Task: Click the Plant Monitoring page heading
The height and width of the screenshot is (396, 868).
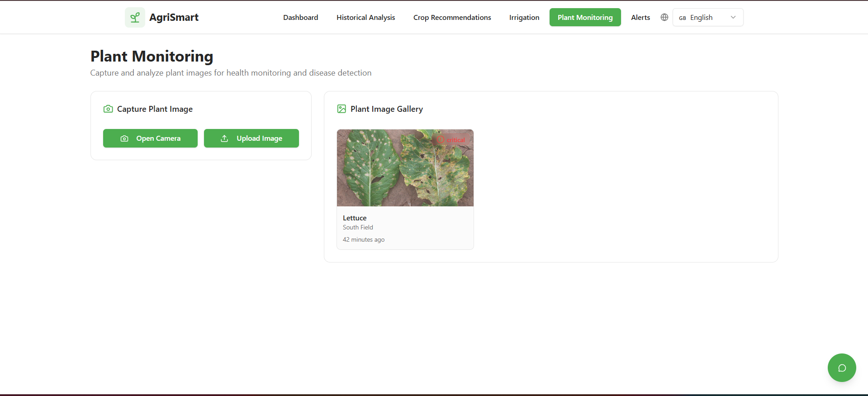Action: (x=152, y=57)
